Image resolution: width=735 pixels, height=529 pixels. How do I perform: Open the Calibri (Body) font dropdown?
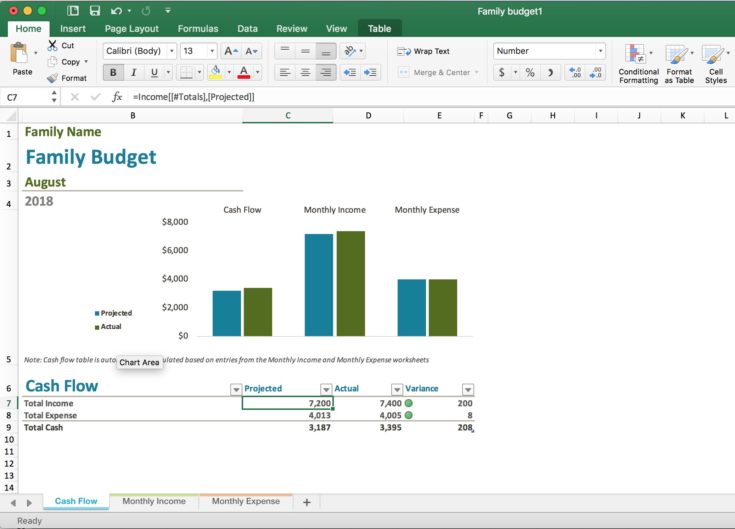(x=172, y=51)
